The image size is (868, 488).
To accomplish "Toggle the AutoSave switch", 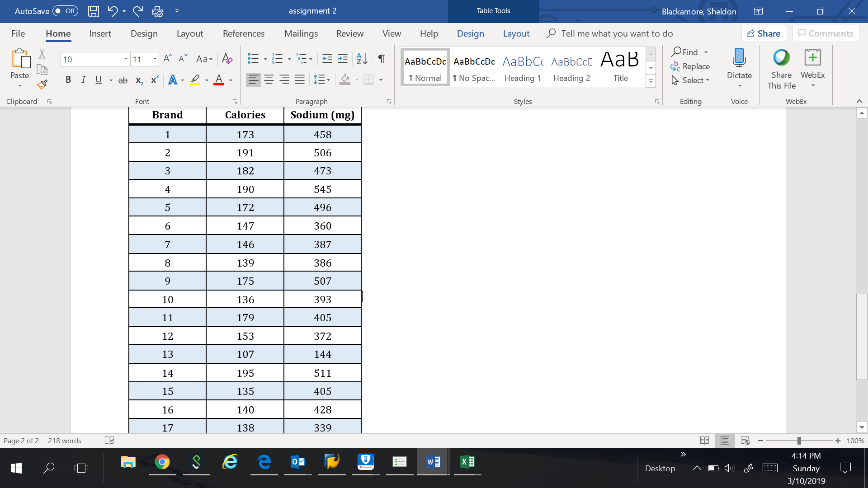I will tap(66, 11).
